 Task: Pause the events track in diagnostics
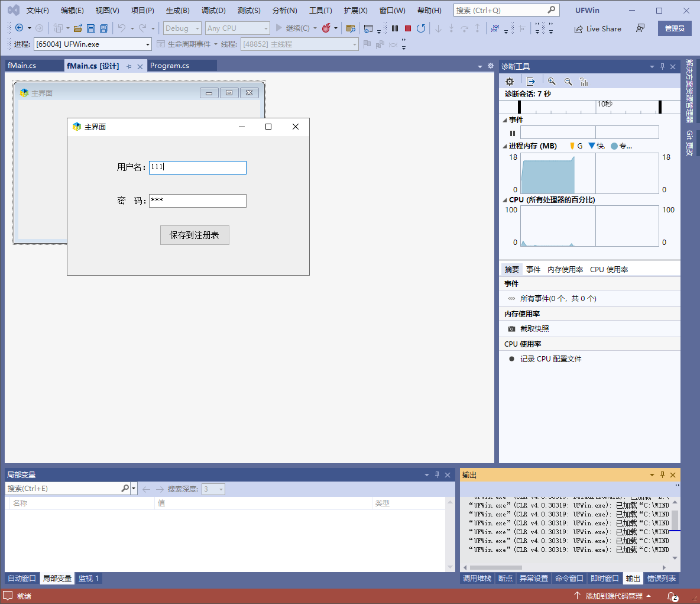coord(513,133)
